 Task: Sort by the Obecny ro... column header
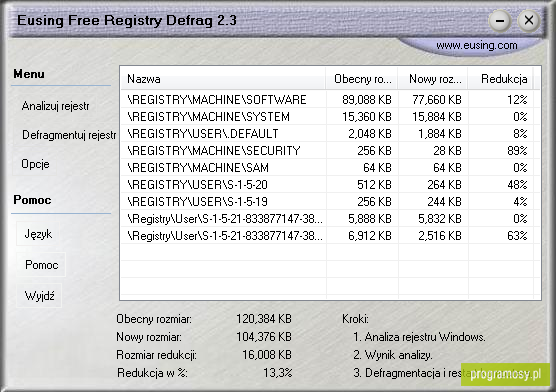362,79
